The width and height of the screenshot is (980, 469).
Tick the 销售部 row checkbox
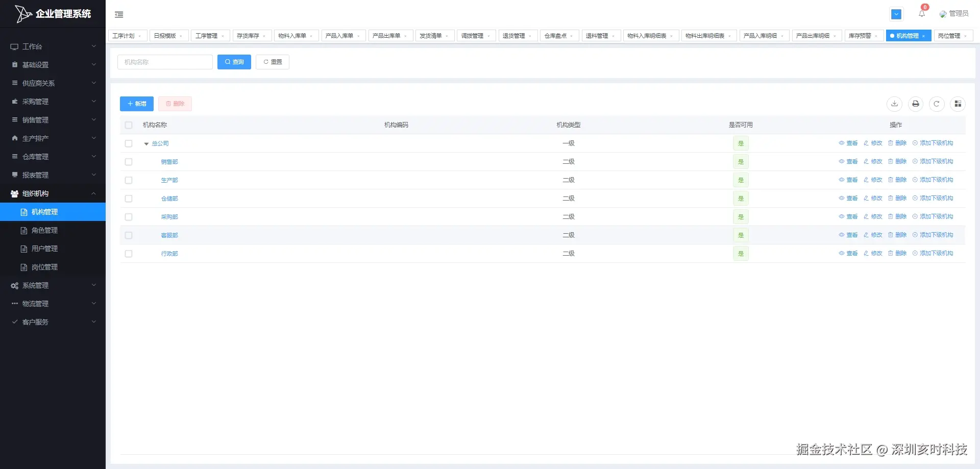click(x=129, y=162)
